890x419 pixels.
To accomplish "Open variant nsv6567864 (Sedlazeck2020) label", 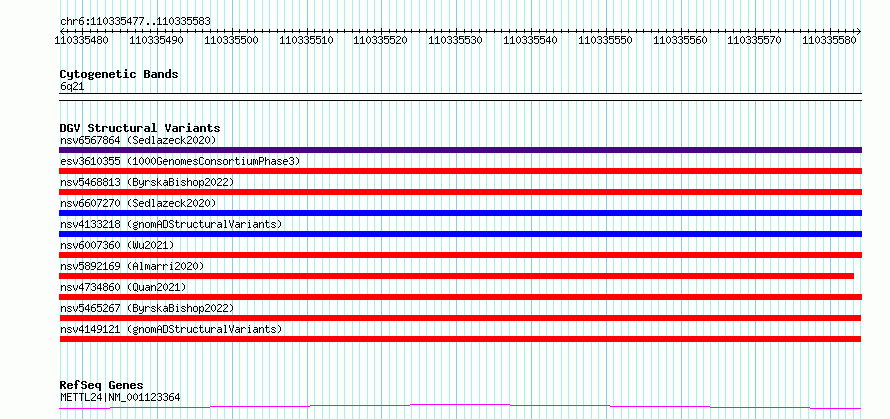I will coord(138,140).
